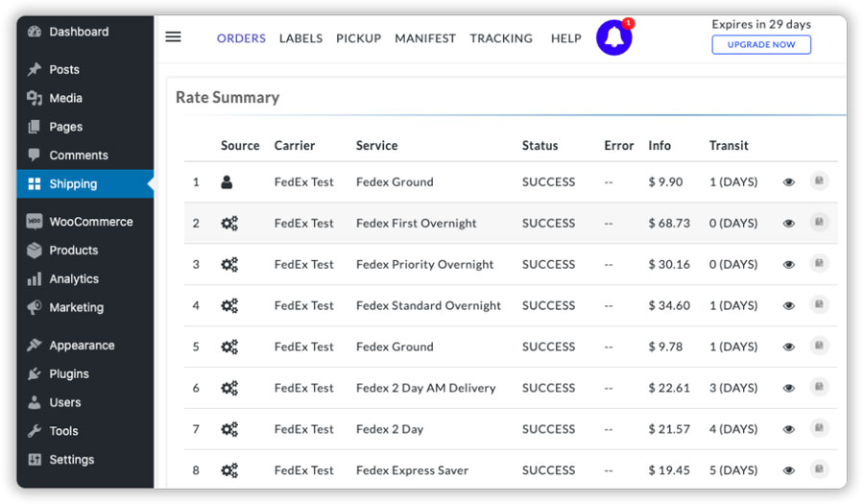Click the gears source icon for Fedex Standard Overnight
This screenshot has height=504, width=864.
coord(229,305)
